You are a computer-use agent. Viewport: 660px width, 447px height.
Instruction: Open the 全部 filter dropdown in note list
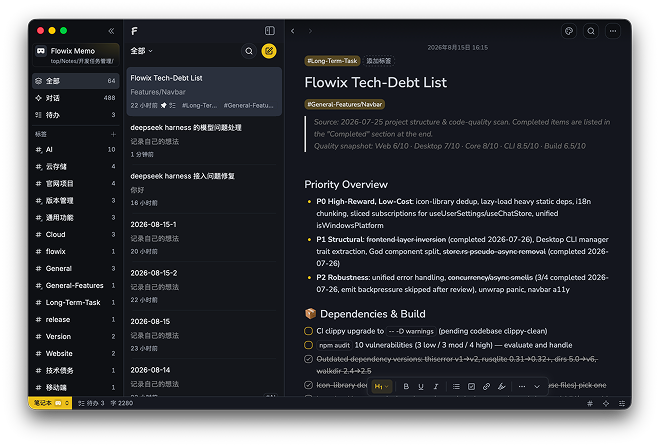click(x=141, y=51)
